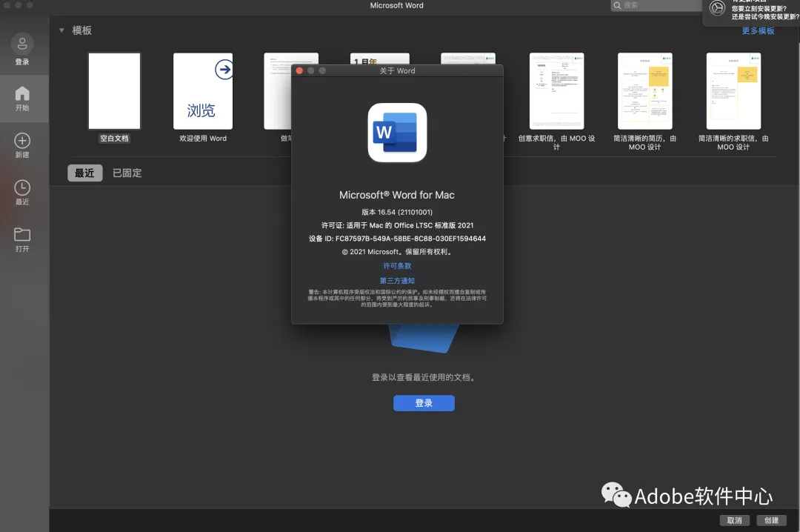Viewport: 800px width, 532px height.
Task: Click 登录以查看最近使用的文档 message
Action: [x=424, y=378]
